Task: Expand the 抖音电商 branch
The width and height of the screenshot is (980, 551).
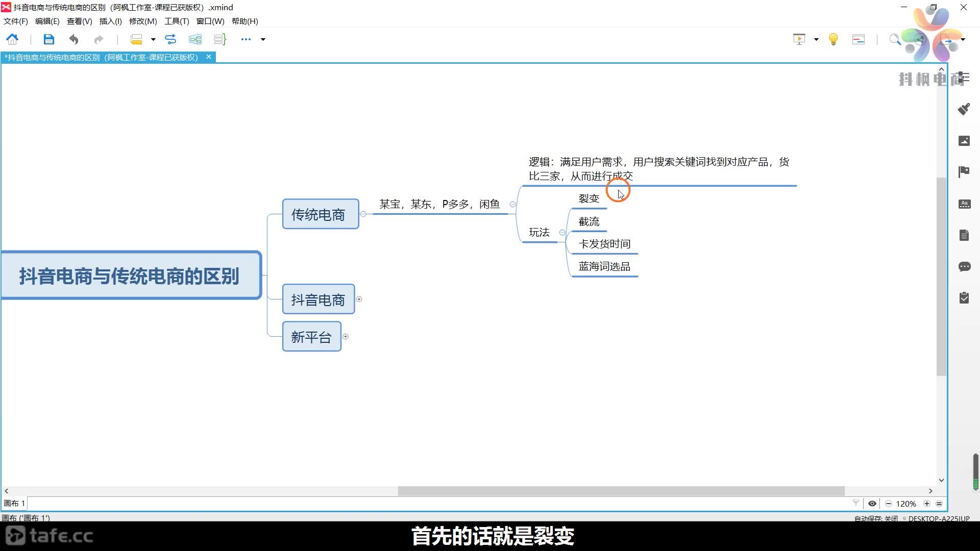Action: point(359,299)
